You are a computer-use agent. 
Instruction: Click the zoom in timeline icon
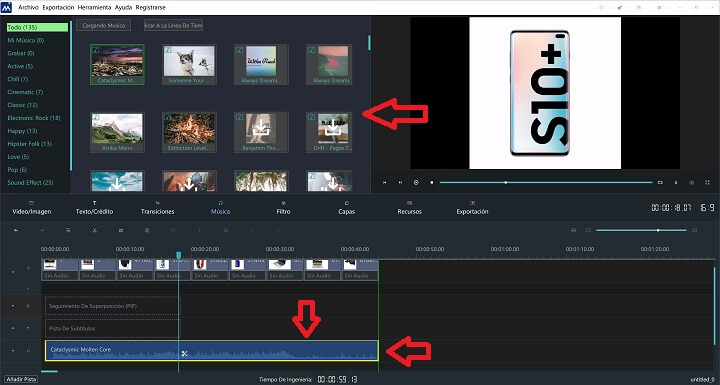(x=694, y=230)
